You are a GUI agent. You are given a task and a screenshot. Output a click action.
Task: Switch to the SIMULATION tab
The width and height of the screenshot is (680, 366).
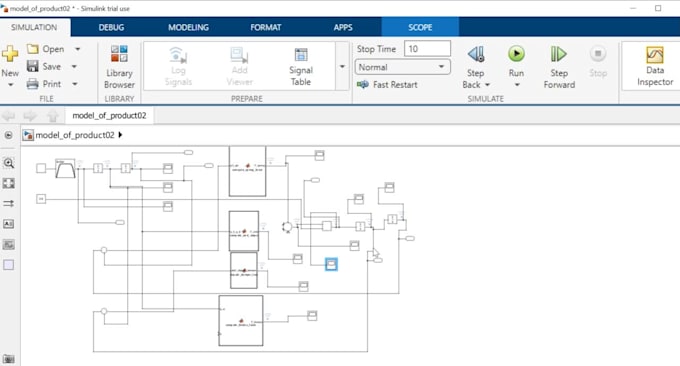click(34, 27)
